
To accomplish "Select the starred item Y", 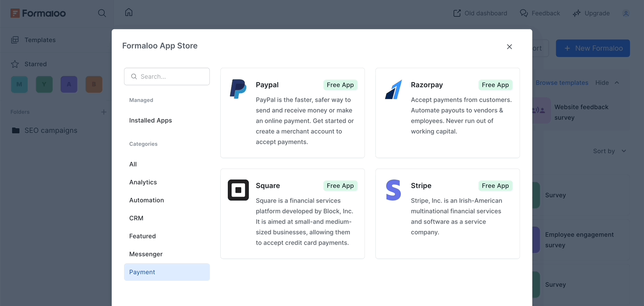I will tap(44, 84).
